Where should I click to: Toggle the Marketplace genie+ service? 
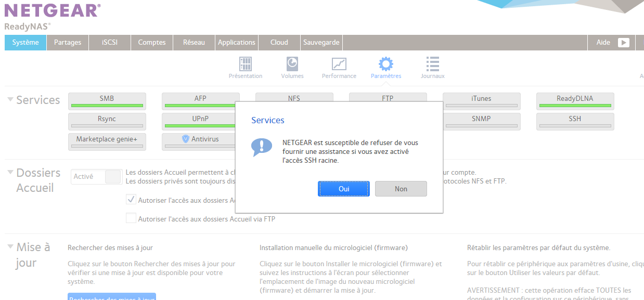107,141
